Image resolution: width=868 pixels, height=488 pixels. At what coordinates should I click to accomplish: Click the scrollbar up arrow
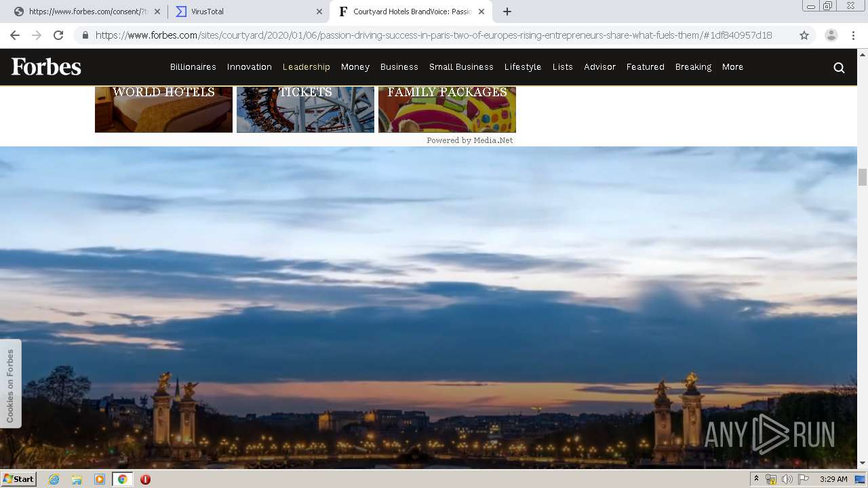pos(863,54)
